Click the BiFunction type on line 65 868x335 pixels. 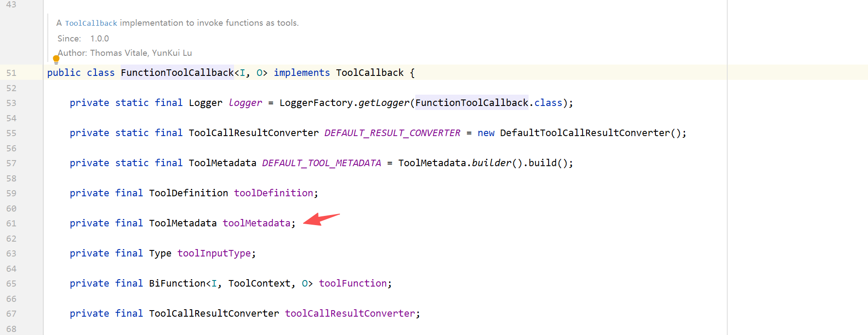[x=177, y=284]
